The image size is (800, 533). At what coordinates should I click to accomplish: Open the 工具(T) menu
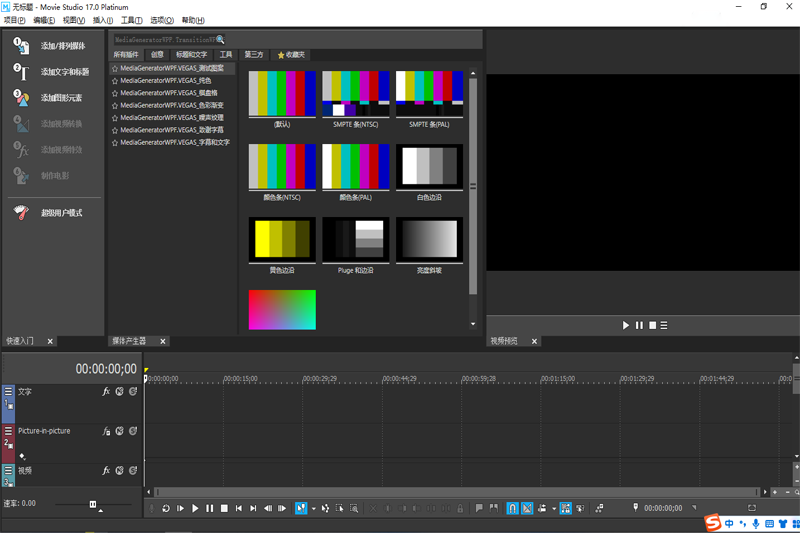(131, 20)
